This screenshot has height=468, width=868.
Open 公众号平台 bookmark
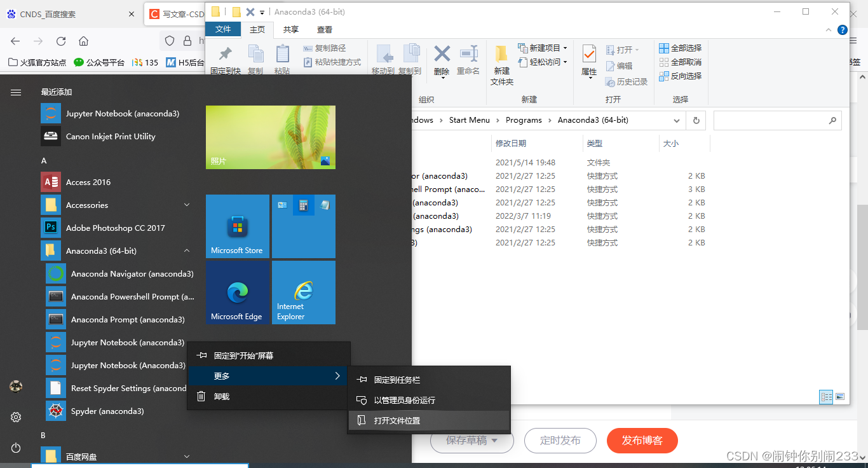99,62
